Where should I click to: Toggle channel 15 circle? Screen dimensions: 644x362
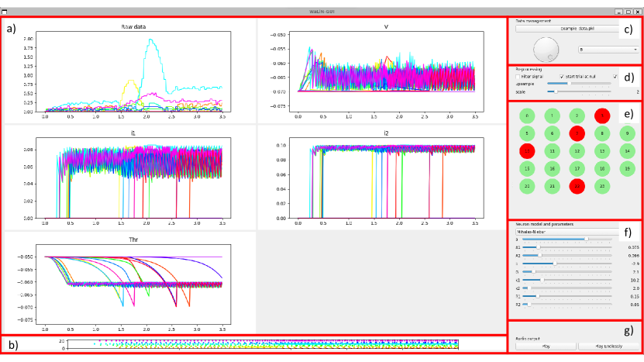click(527, 168)
